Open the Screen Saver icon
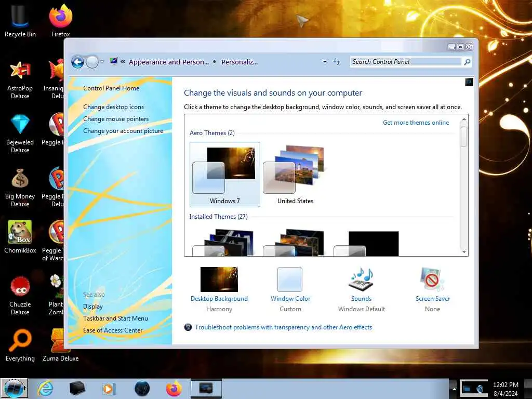The height and width of the screenshot is (399, 532). coord(432,279)
